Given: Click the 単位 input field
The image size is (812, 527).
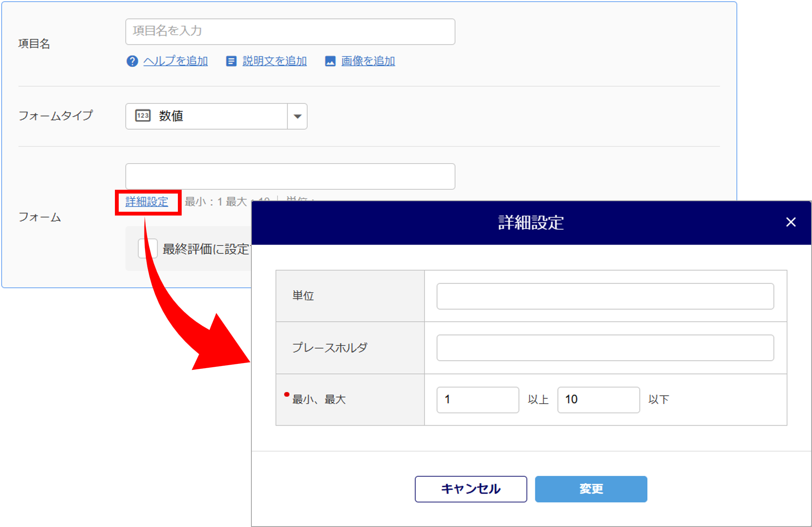Looking at the screenshot, I should pyautogui.click(x=605, y=296).
